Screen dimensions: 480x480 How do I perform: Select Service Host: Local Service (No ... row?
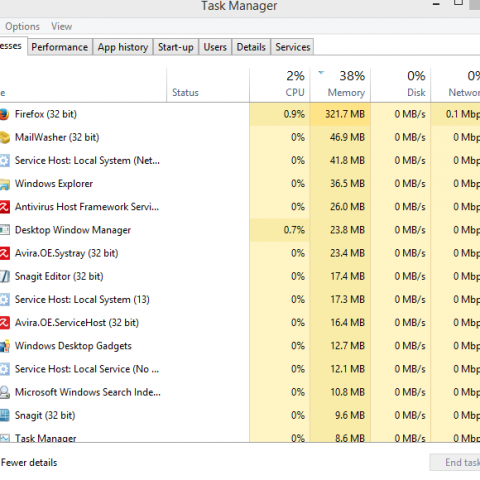tap(240, 369)
